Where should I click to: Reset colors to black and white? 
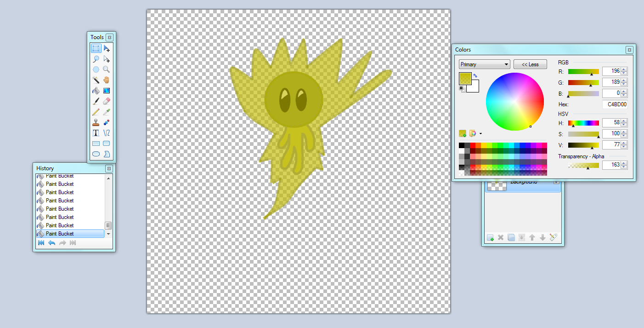point(462,88)
